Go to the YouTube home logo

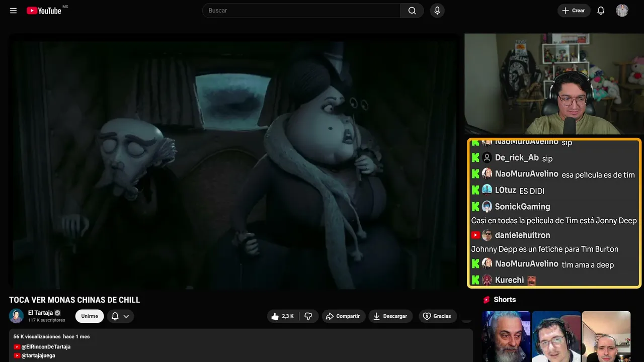[44, 11]
